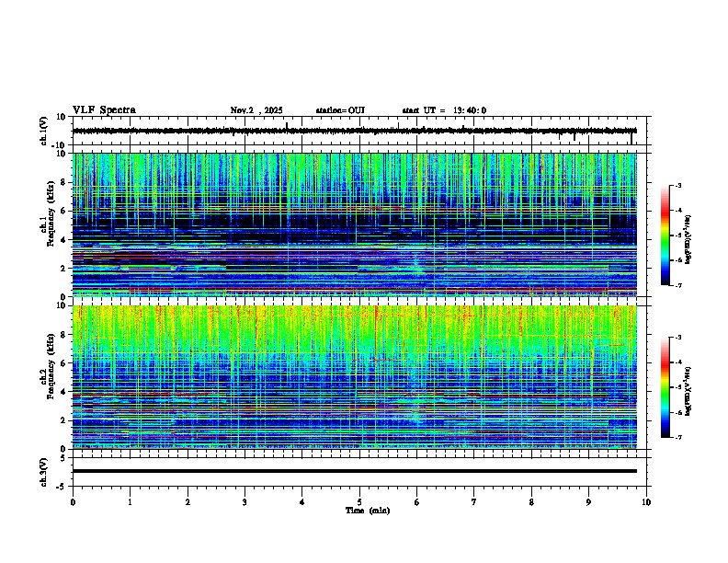The width and height of the screenshot is (728, 563).
Task: Click time axis tick label "9"
Action: coord(588,502)
